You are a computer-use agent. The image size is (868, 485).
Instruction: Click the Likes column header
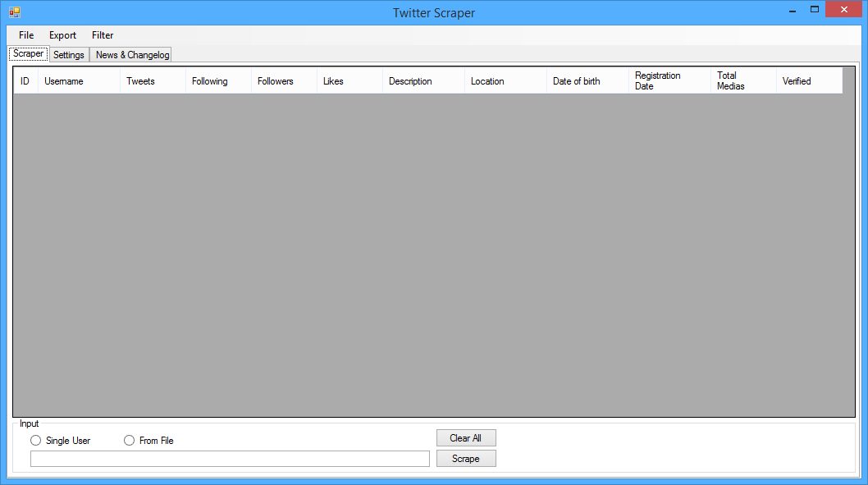coord(349,80)
